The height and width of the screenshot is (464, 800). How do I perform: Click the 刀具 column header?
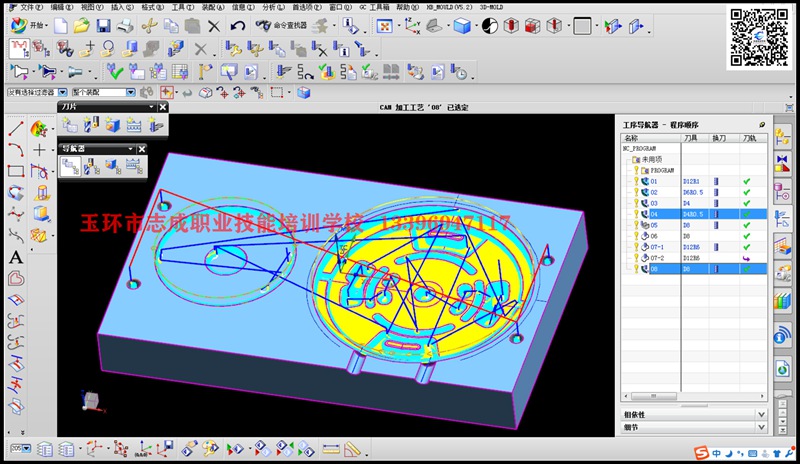click(x=694, y=138)
